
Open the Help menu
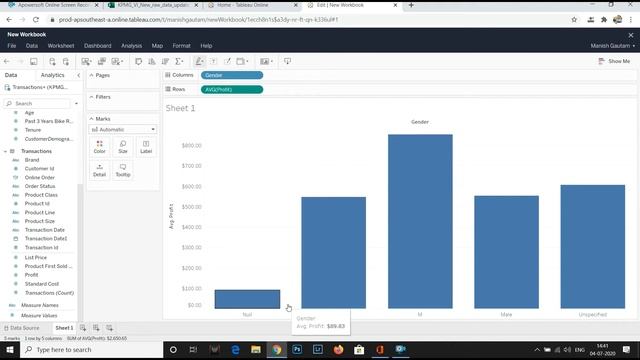point(206,46)
